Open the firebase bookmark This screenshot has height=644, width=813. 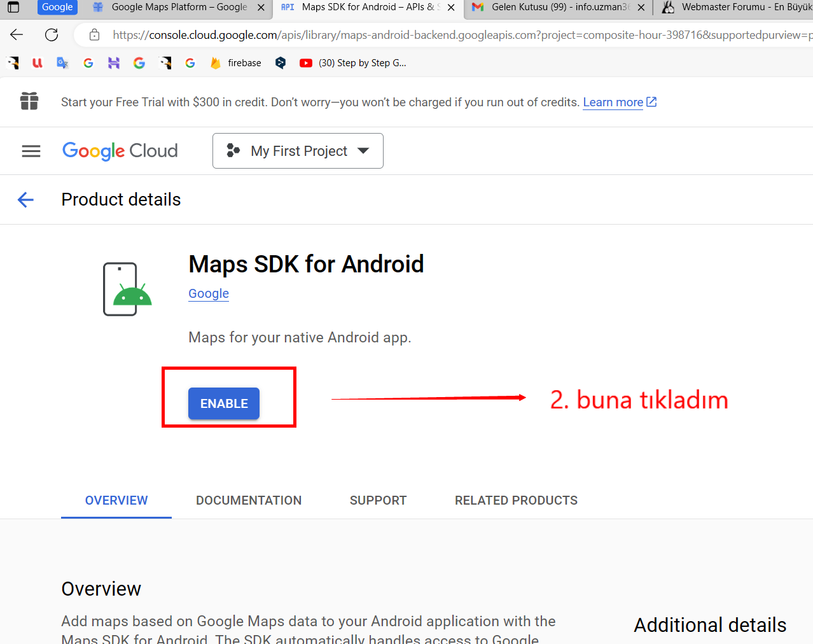(x=236, y=62)
